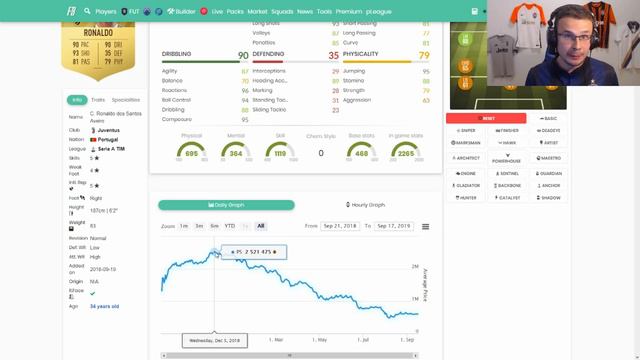Set the graph zoom to 3m
Image resolution: width=640 pixels, height=360 pixels.
click(x=199, y=226)
